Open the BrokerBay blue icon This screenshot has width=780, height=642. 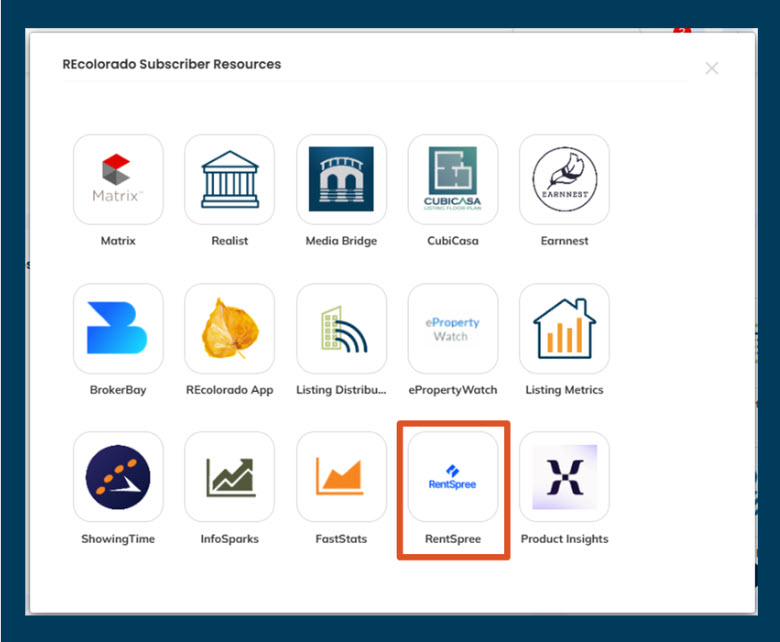point(118,329)
